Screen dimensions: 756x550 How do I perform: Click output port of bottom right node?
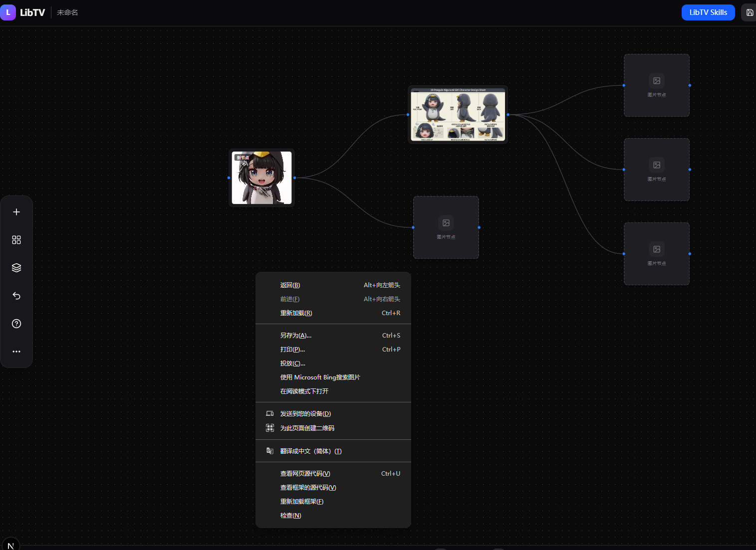coord(690,254)
